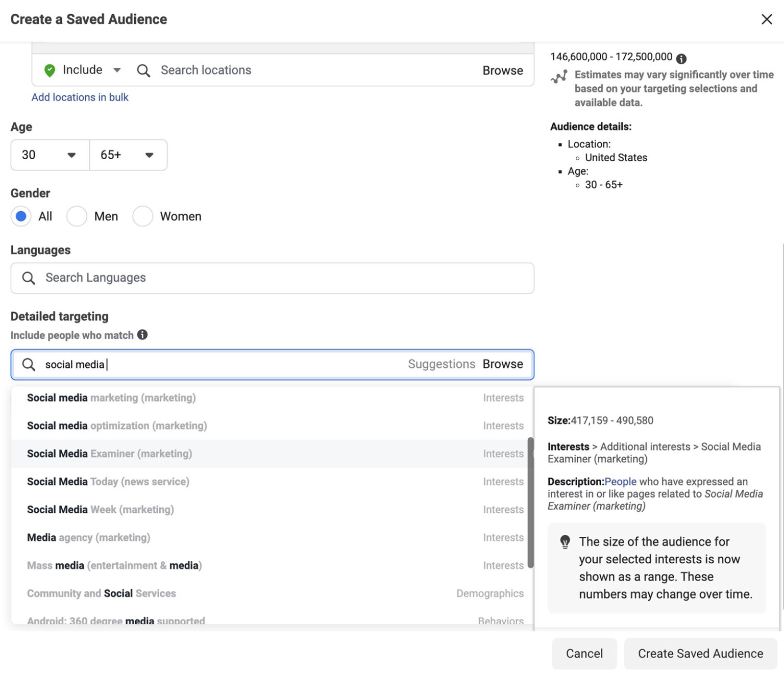Click the green Include location pin icon
This screenshot has width=784, height=673.
point(50,70)
